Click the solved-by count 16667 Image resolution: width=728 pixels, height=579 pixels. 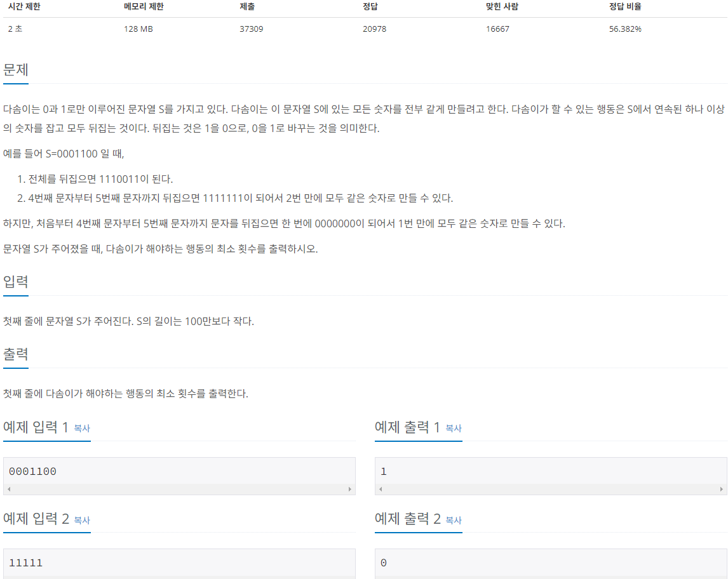pos(497,29)
